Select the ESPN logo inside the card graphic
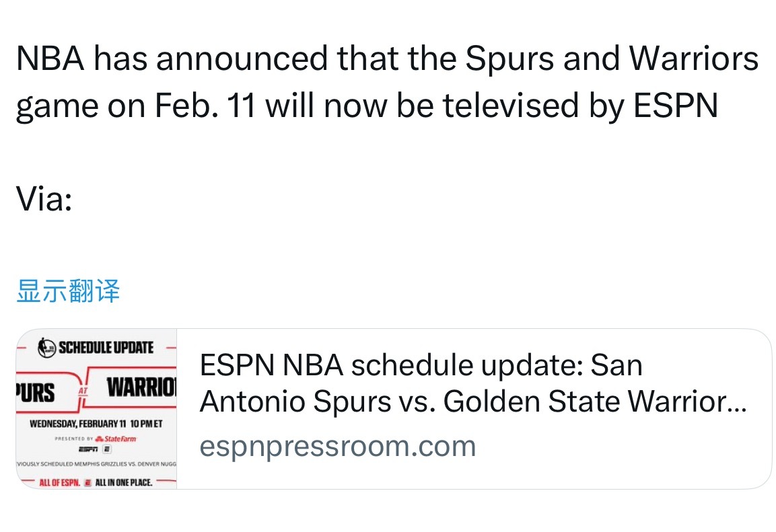Screen dimensions: 776x532 [86, 449]
